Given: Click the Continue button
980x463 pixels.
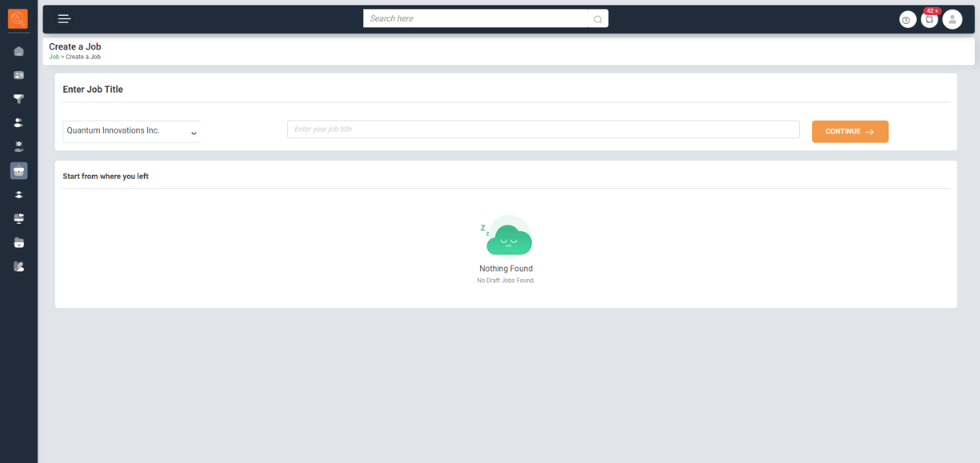Looking at the screenshot, I should click(850, 131).
